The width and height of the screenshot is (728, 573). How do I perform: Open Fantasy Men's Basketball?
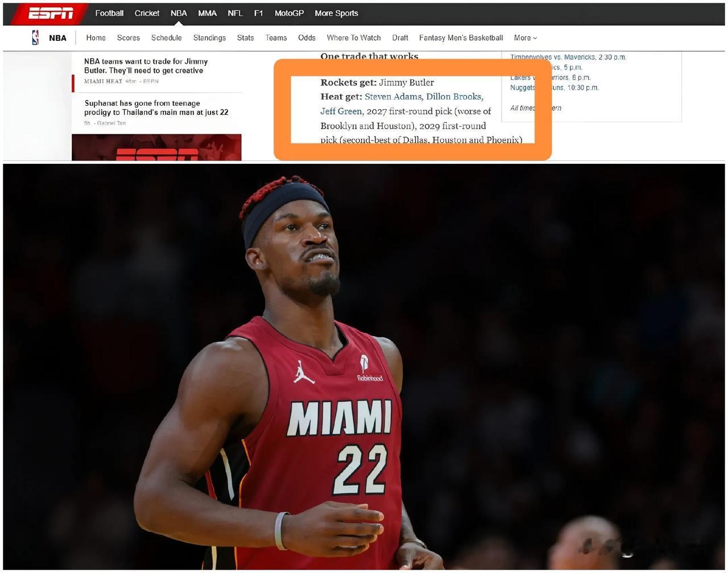coord(461,38)
